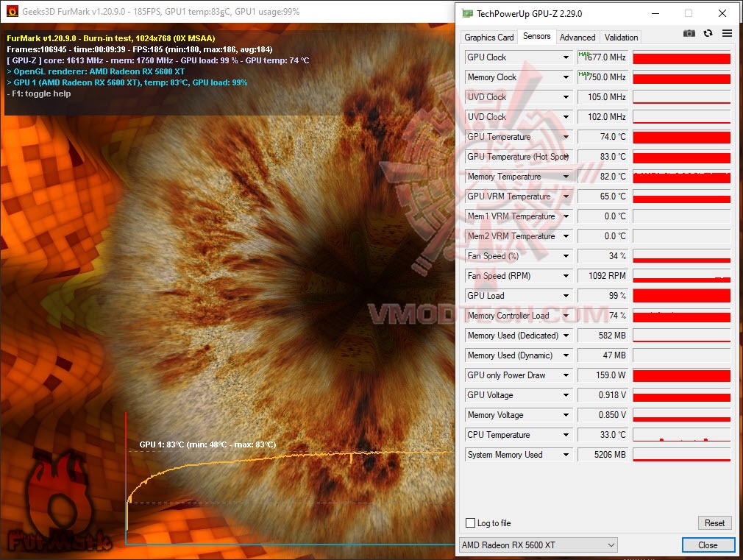The image size is (743, 560).
Task: Click the GPU Voltage value 0.918 V
Action: coord(602,395)
